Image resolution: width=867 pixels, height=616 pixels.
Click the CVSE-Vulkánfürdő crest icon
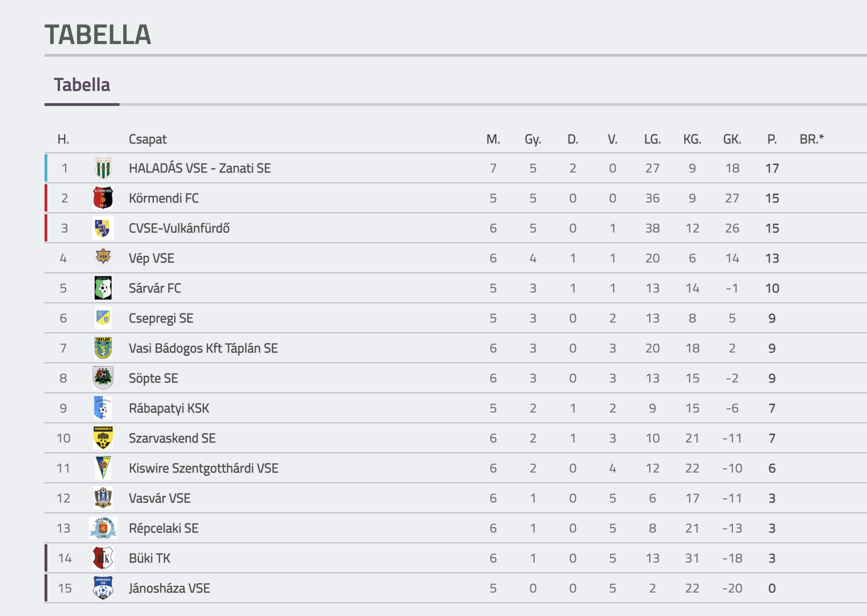(103, 228)
